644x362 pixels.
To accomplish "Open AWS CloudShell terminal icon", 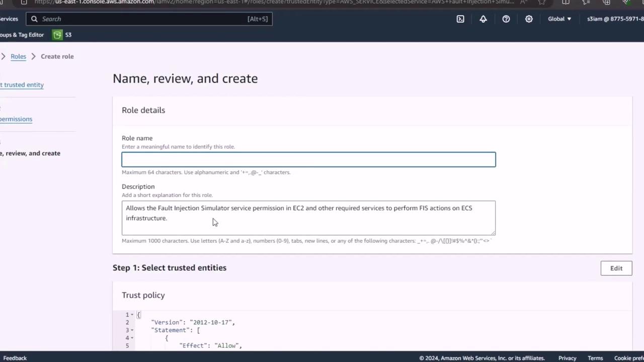I will coord(460,19).
